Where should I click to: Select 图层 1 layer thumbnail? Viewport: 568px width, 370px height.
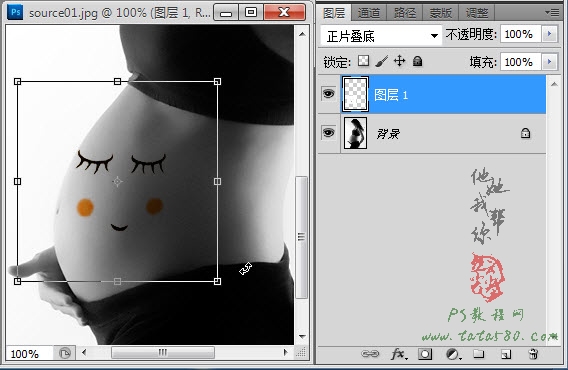click(x=355, y=94)
